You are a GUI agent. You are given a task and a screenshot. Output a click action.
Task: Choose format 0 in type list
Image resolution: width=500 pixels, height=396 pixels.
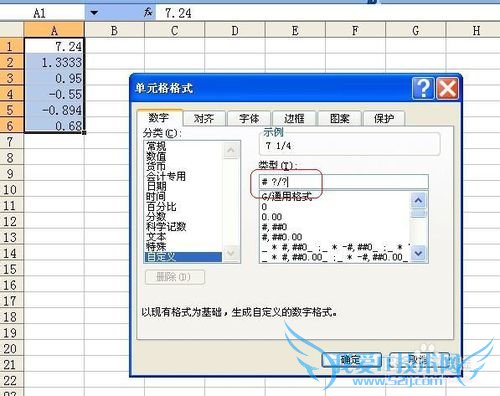pyautogui.click(x=335, y=207)
